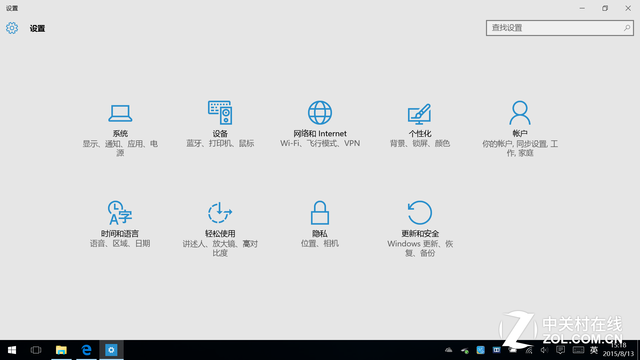Switch input language via 英 indicator

(594, 350)
